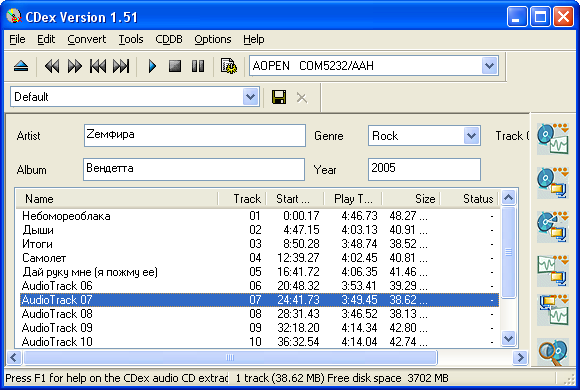Click the horizontal scroll right arrow
Screen dimensions: 580x390
[x=520, y=357]
